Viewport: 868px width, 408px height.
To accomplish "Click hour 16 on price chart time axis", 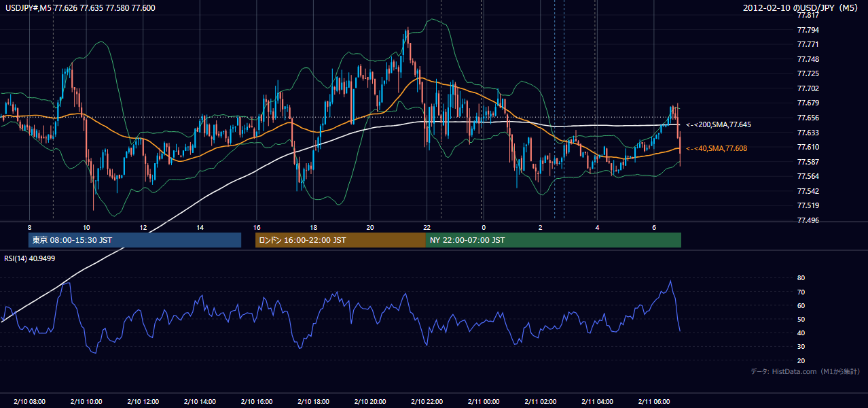I will (256, 227).
